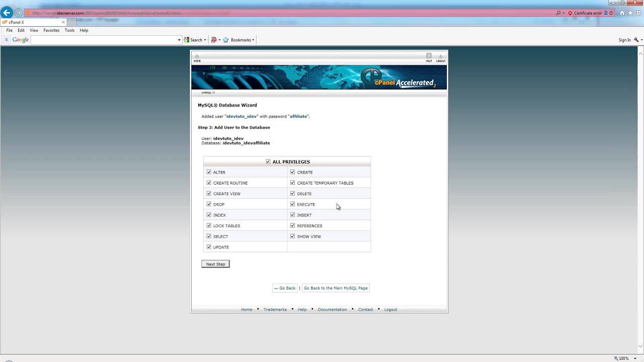Click the Google toolbar wrench settings icon
Screen dimensions: 644x362
click(636, 40)
